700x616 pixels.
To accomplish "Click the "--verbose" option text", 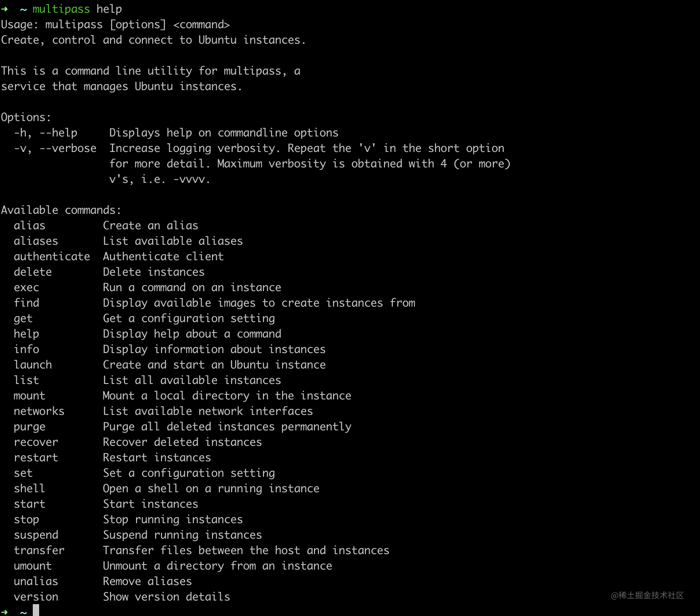I will tap(68, 148).
